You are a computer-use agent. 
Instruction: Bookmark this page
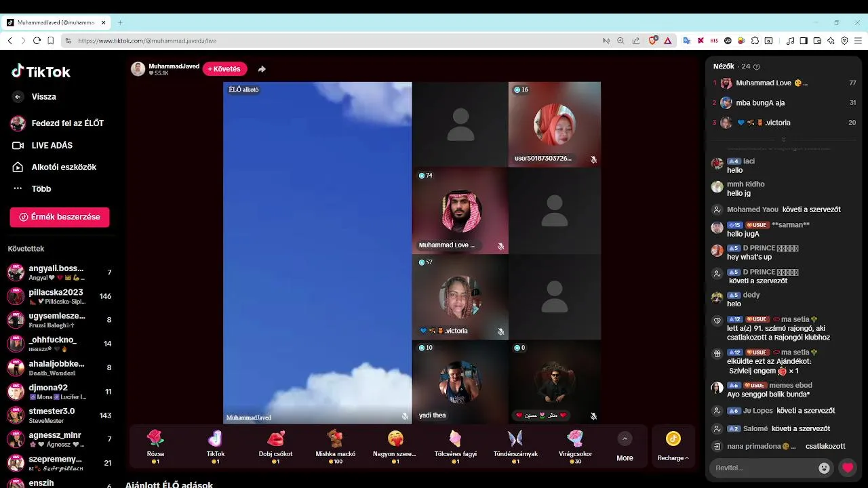(x=51, y=41)
